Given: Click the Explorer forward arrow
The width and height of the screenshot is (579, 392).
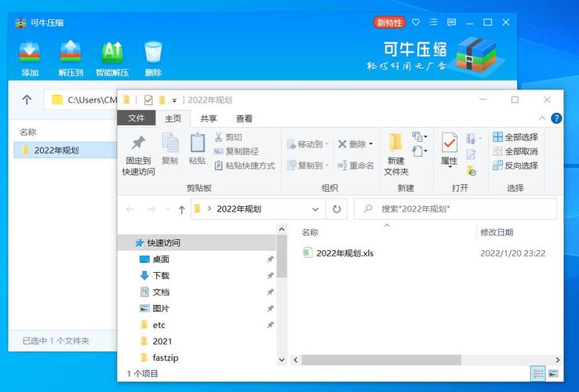Looking at the screenshot, I should pyautogui.click(x=151, y=209).
